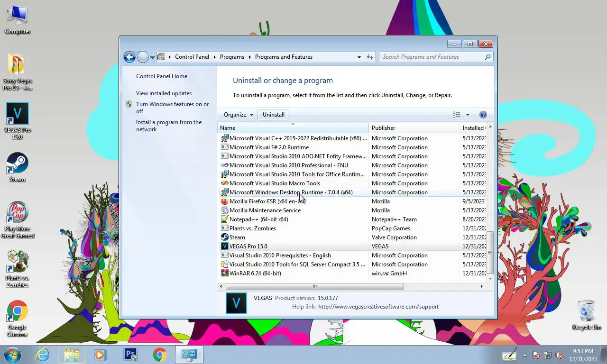Open Windows Media Player from the taskbar
This screenshot has height=364, width=607.
point(100,355)
